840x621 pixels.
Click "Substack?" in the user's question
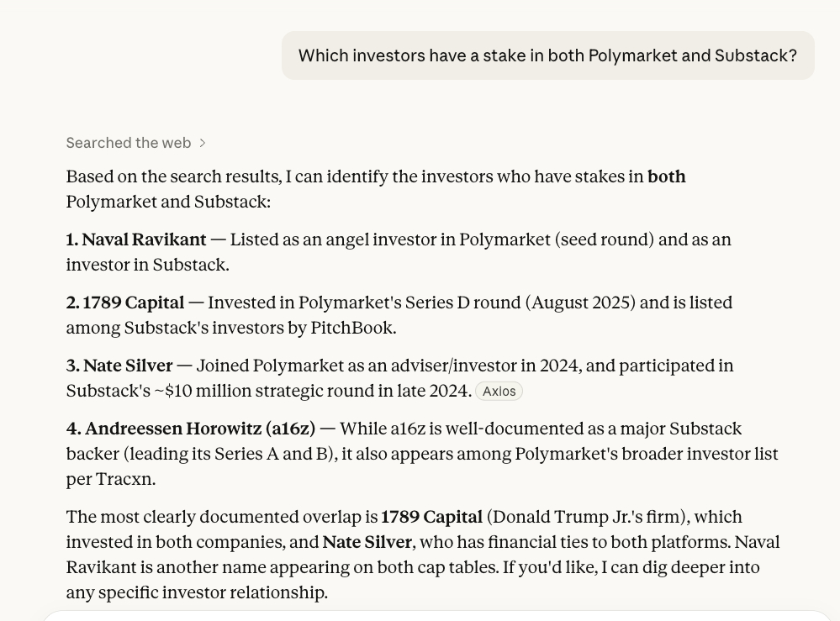(x=755, y=56)
